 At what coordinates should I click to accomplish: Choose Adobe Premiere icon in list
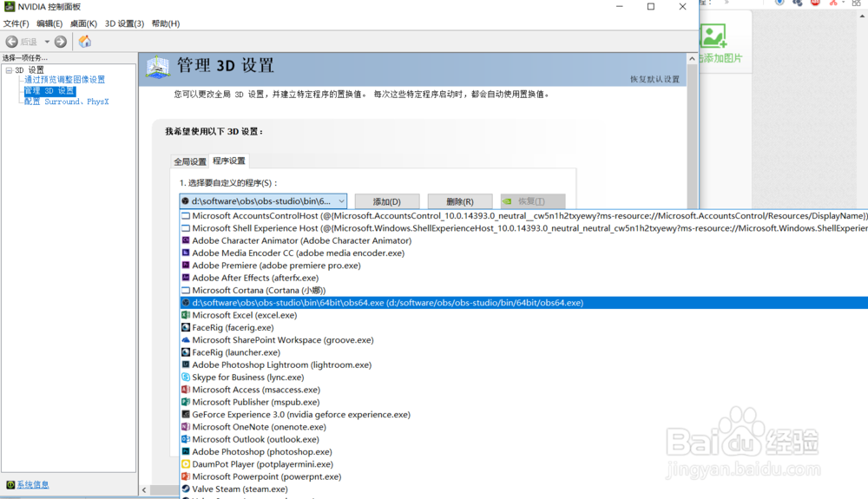click(186, 266)
